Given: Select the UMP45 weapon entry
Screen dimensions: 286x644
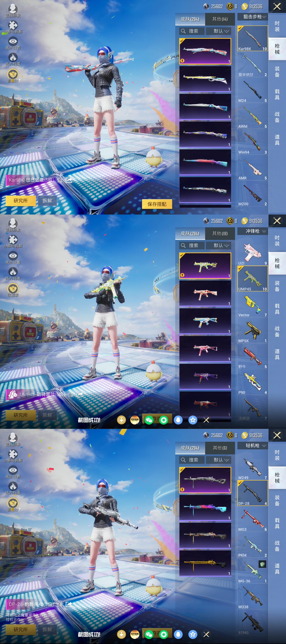Looking at the screenshot, I should pyautogui.click(x=253, y=279).
